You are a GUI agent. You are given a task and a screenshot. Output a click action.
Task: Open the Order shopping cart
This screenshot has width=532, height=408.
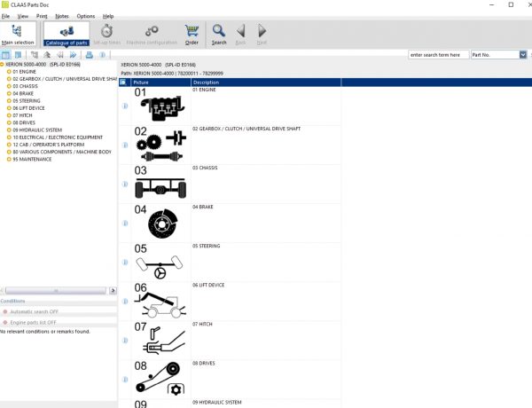pyautogui.click(x=192, y=35)
